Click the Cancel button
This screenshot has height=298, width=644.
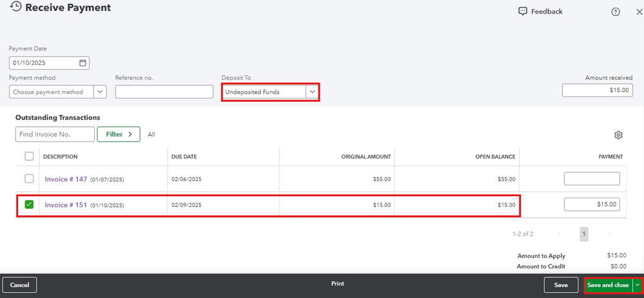point(20,285)
